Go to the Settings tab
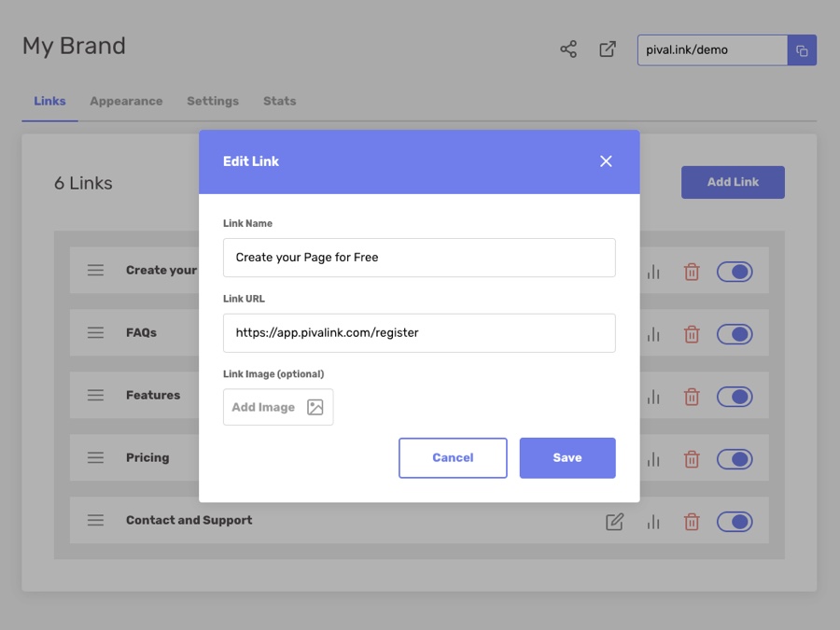 (x=213, y=101)
